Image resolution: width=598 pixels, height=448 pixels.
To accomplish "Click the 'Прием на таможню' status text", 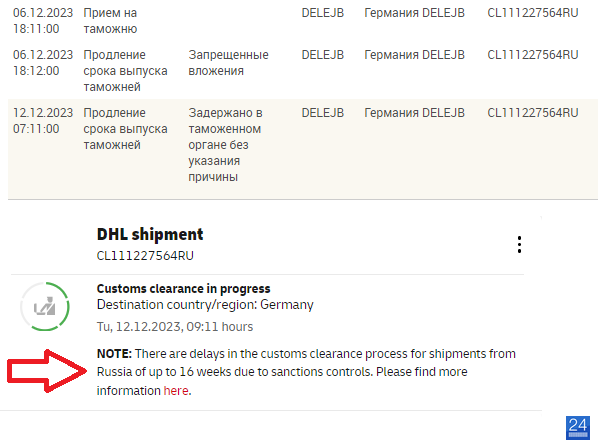I will click(110, 21).
